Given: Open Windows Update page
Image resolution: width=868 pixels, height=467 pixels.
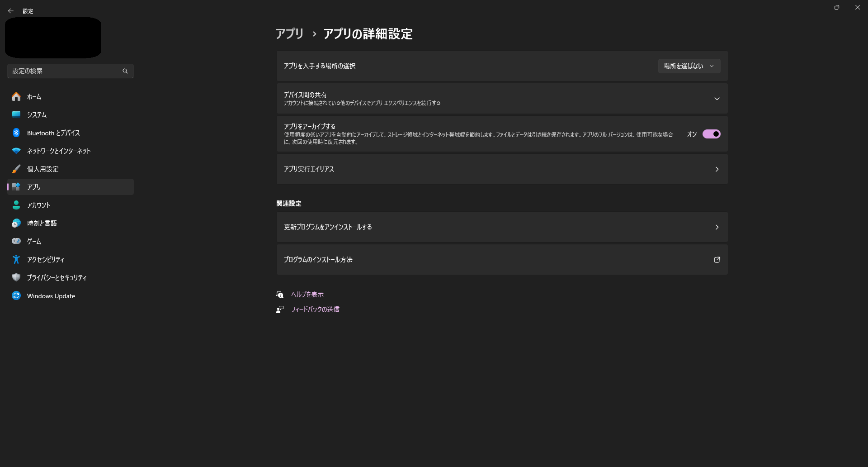Looking at the screenshot, I should pos(71,295).
